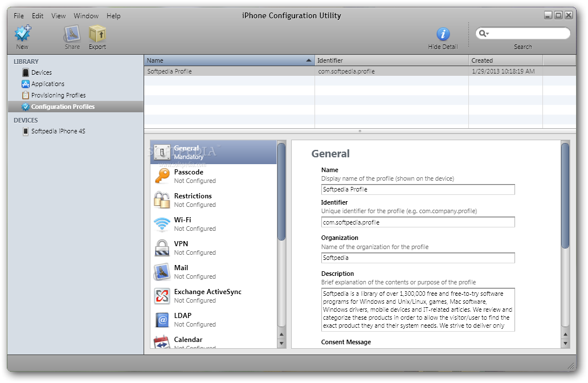Sort by Created column header
This screenshot has width=588, height=383.
click(505, 60)
